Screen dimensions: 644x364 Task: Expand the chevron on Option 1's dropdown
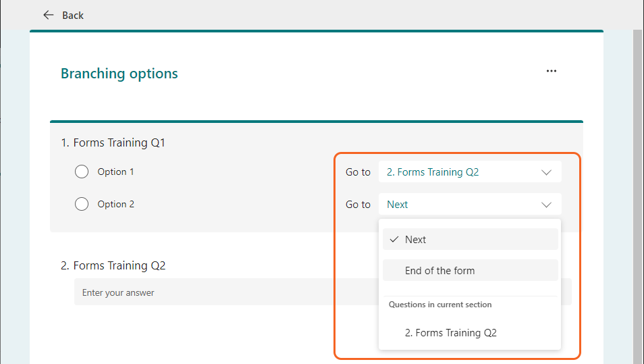(547, 172)
